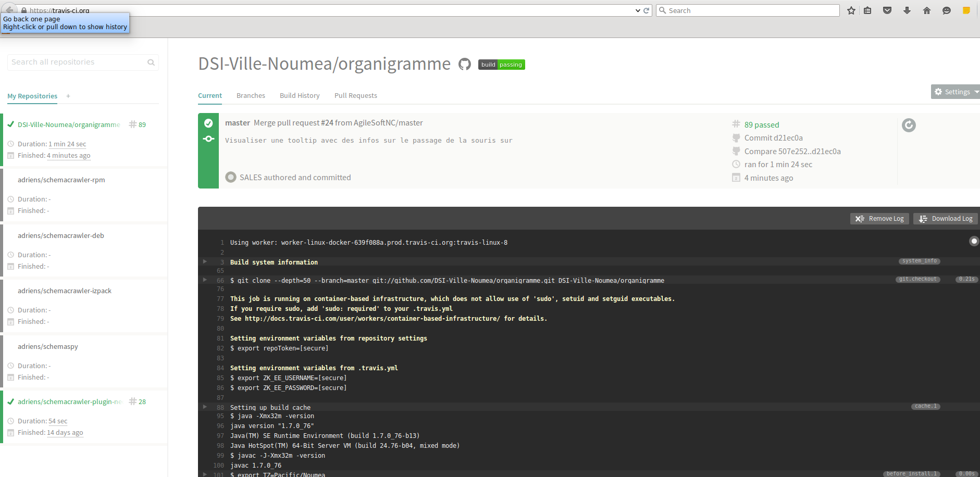The width and height of the screenshot is (980, 477).
Task: Click the commit icon in green build bar
Action: 208,139
